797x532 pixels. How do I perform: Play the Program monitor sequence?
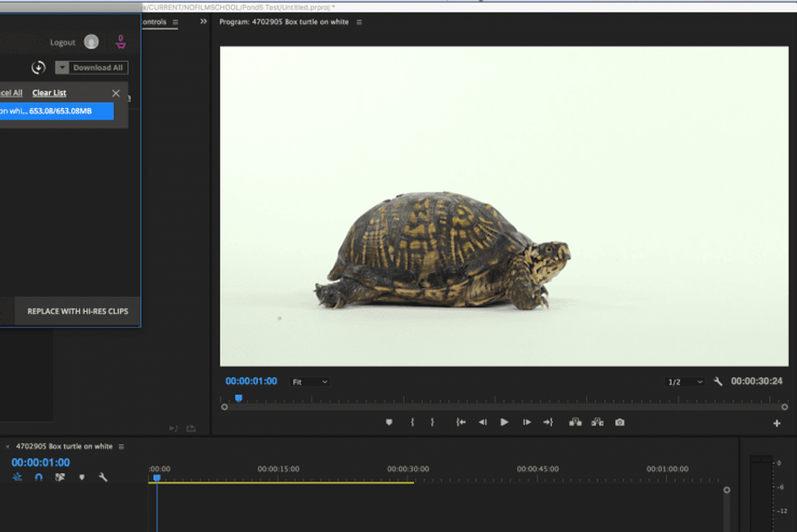pyautogui.click(x=504, y=422)
